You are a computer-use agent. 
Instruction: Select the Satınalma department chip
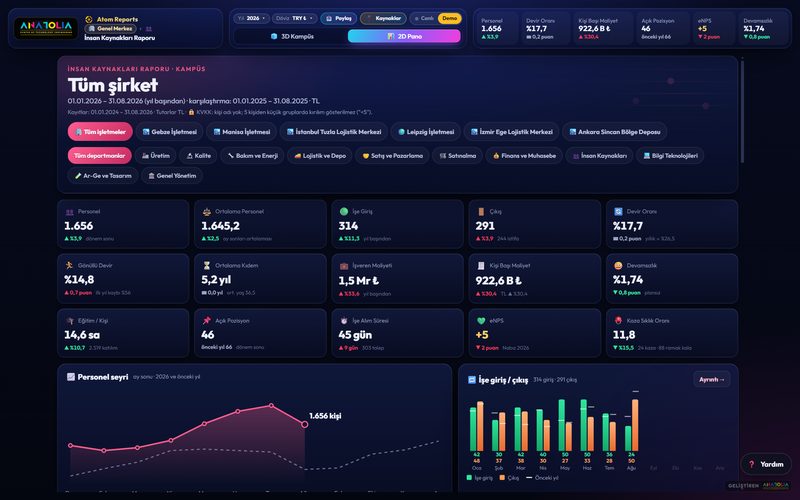click(458, 156)
